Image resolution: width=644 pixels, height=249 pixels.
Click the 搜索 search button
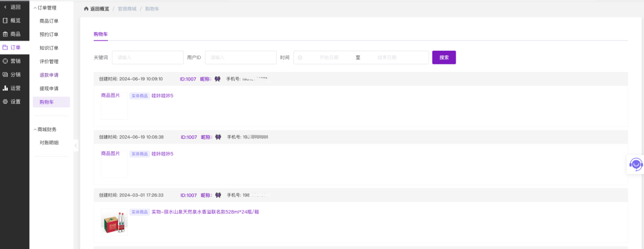pyautogui.click(x=444, y=57)
